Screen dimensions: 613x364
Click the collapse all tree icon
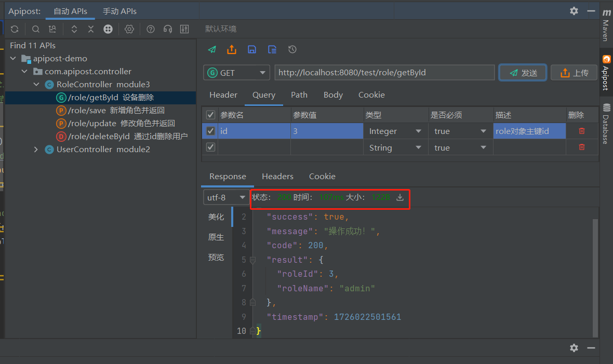point(91,29)
